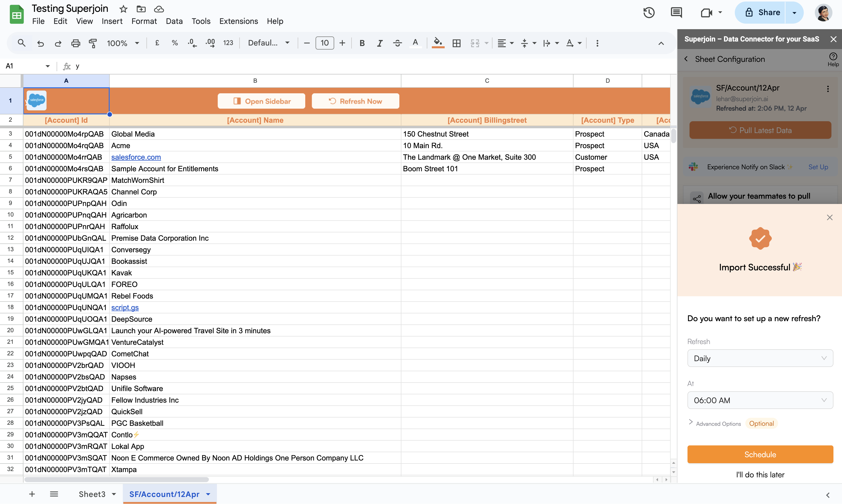This screenshot has width=842, height=504.
Task: Click I'll do this later link
Action: tap(760, 475)
